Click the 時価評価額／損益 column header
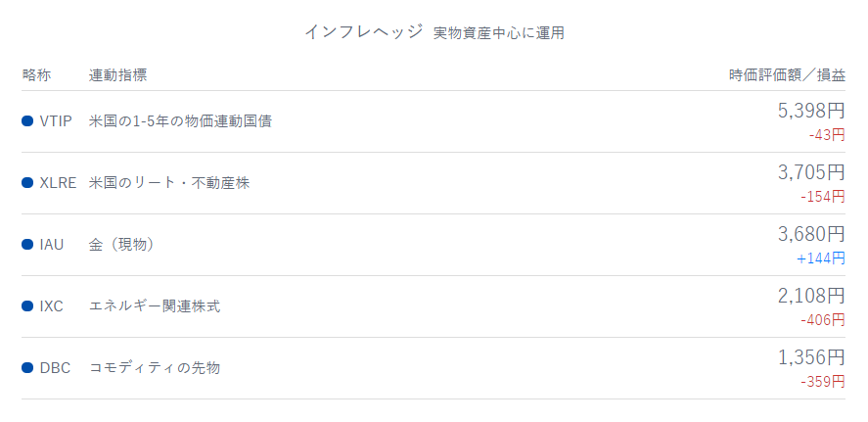868x422 pixels. click(787, 75)
